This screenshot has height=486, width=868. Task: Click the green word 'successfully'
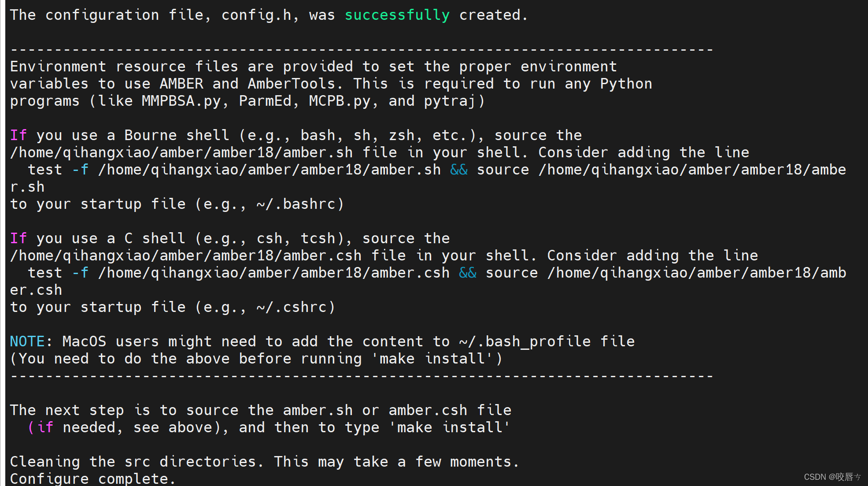(397, 15)
